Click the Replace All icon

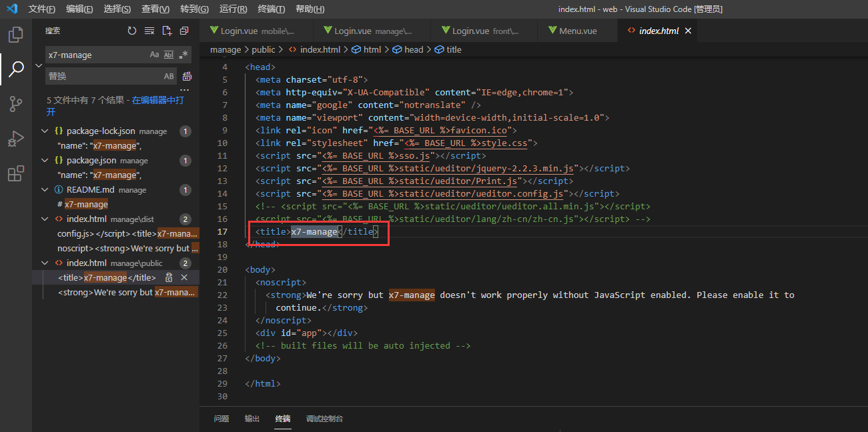click(187, 76)
